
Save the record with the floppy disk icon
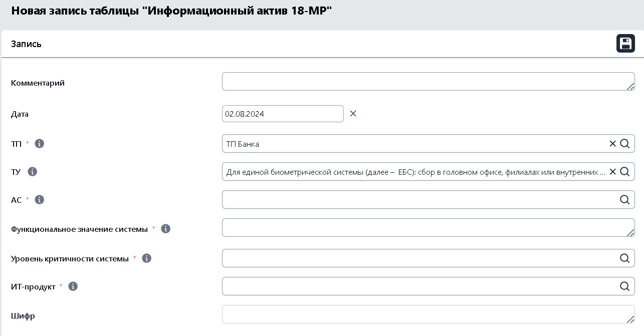tap(625, 44)
